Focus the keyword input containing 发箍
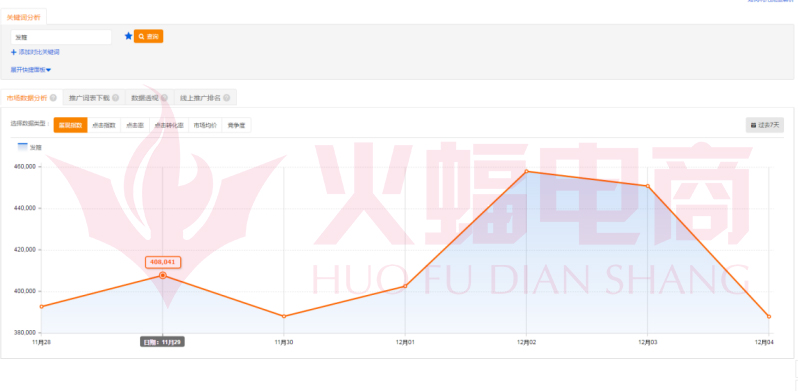This screenshot has height=392, width=798. 61,37
